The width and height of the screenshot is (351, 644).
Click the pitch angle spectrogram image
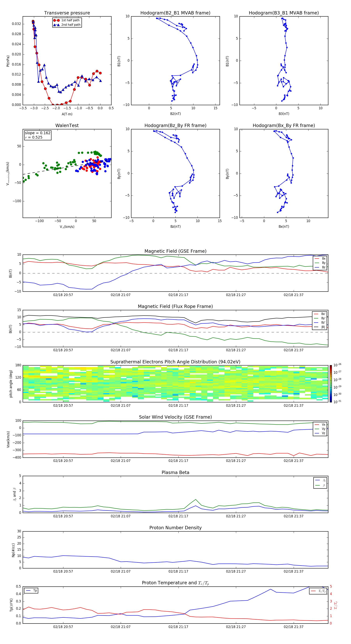pos(175,383)
